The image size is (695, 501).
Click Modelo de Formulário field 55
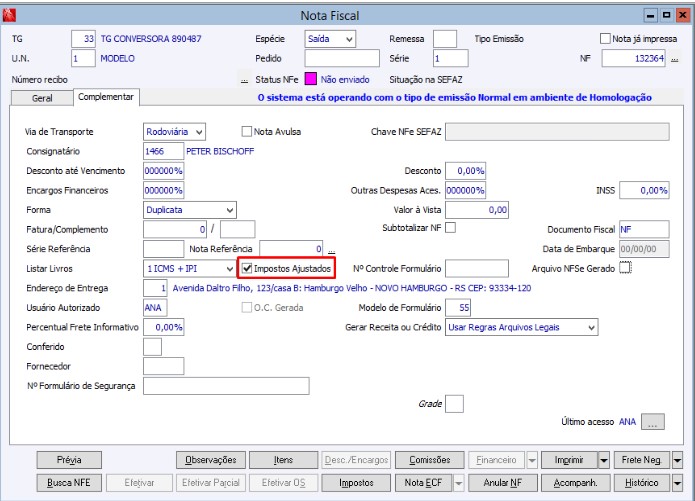[x=458, y=307]
